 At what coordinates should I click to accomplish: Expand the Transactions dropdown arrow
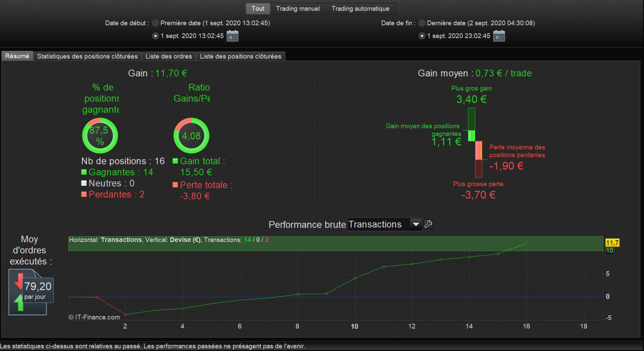point(416,224)
